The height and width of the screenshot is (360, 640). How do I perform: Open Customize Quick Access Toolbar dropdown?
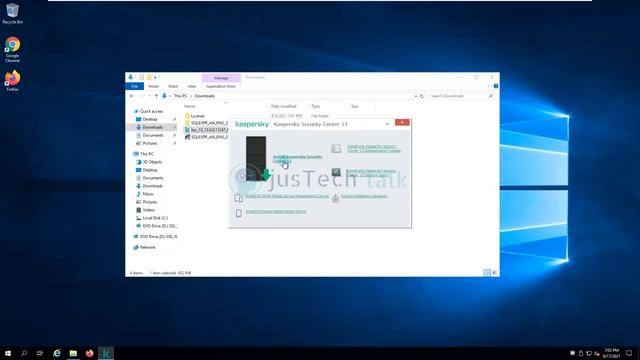click(156, 77)
